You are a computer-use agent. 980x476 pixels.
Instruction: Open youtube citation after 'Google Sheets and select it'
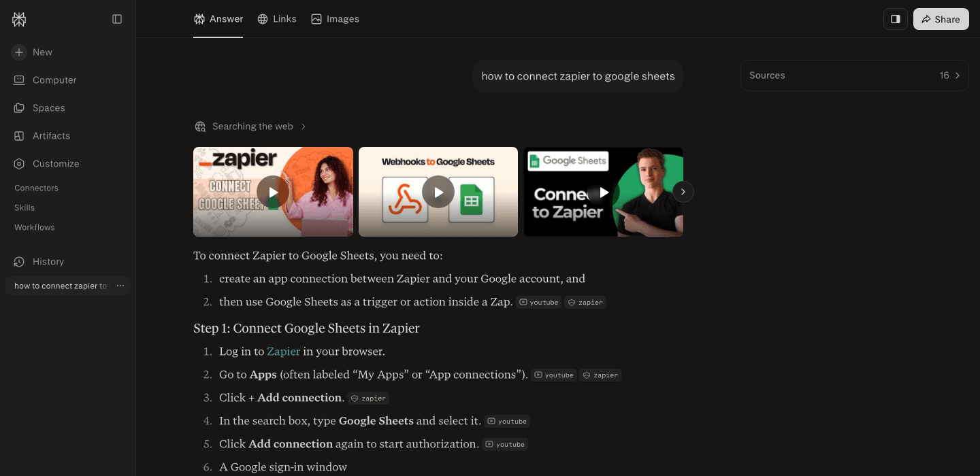pyautogui.click(x=507, y=422)
